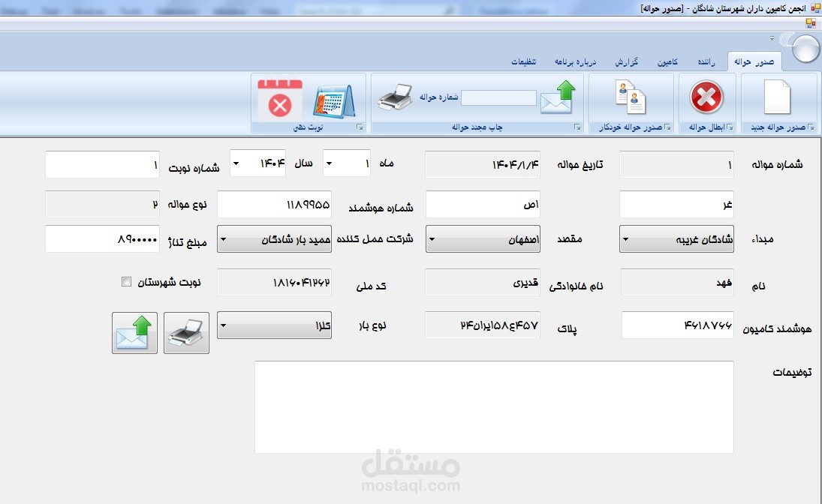Viewport: 822px width, 504px height.
Task: Open the quick access toolbar arrow near orb
Action: tap(772, 38)
